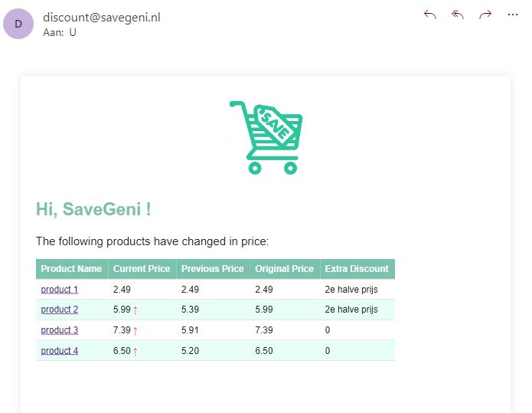Open the product 1 link

tap(59, 290)
